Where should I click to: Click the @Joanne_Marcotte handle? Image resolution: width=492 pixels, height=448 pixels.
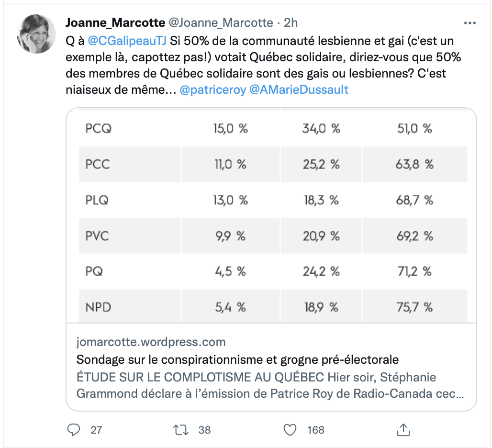(221, 22)
